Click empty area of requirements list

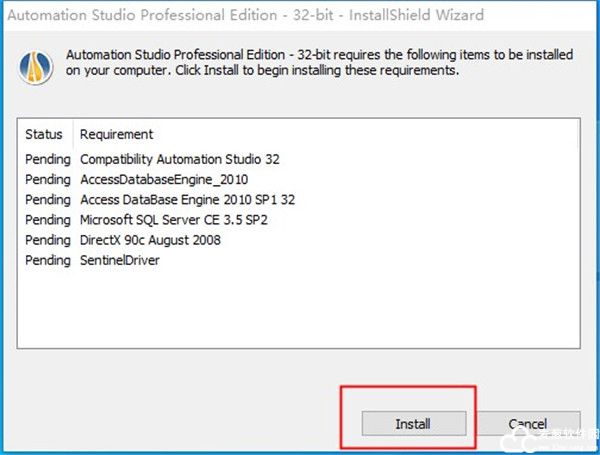pos(298,306)
